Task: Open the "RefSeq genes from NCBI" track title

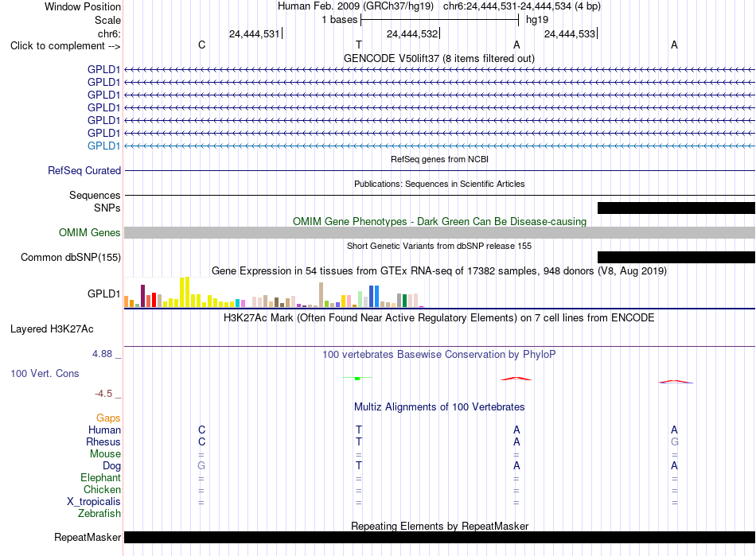Action: tap(439, 159)
